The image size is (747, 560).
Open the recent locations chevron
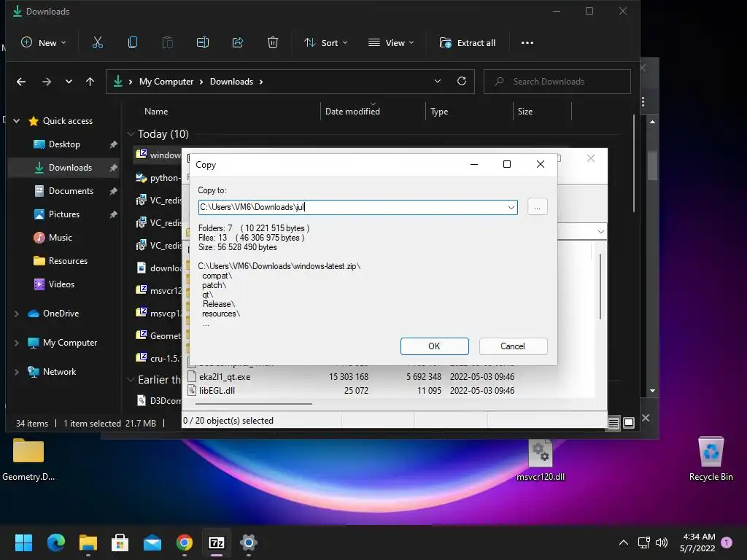[x=69, y=82]
